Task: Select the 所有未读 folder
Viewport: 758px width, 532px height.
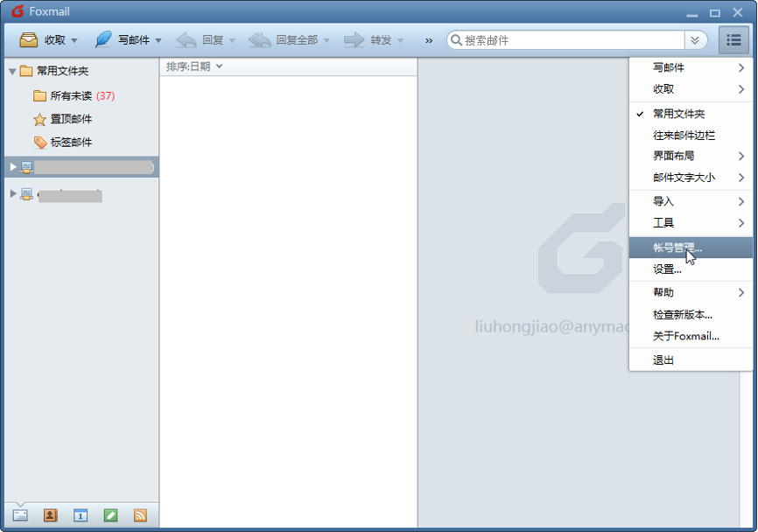Action: [x=70, y=96]
